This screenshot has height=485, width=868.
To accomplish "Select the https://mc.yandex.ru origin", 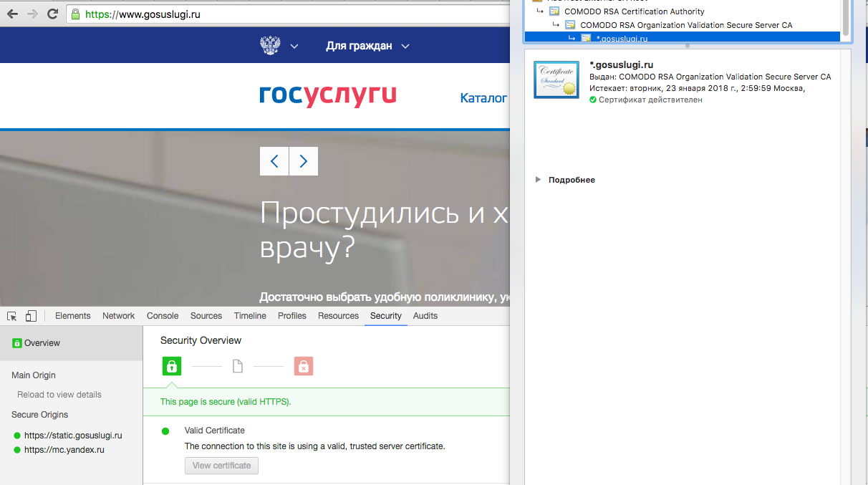I will 64,450.
